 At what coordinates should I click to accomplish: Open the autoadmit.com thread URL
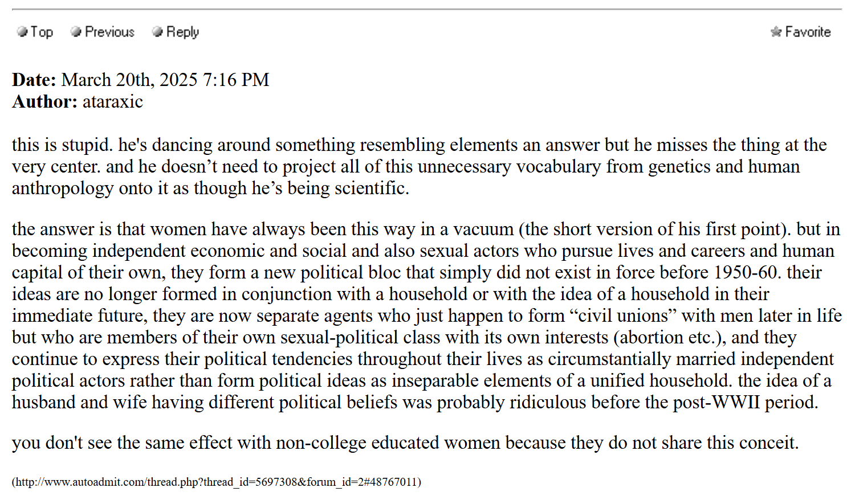coord(217,482)
